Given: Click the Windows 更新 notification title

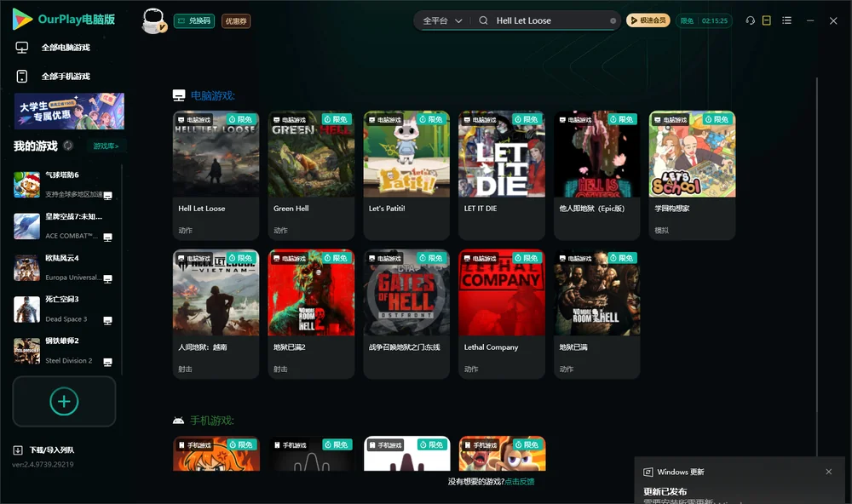Looking at the screenshot, I should 680,472.
